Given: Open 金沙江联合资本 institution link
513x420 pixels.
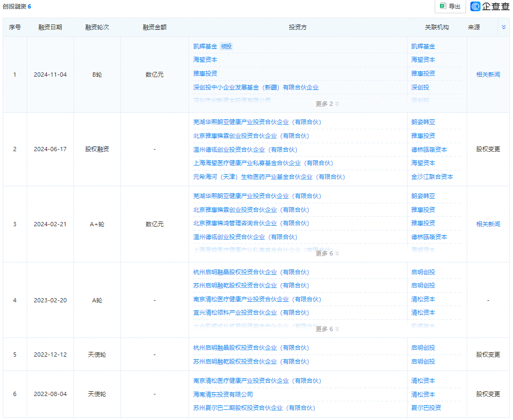Looking at the screenshot, I should coord(432,177).
